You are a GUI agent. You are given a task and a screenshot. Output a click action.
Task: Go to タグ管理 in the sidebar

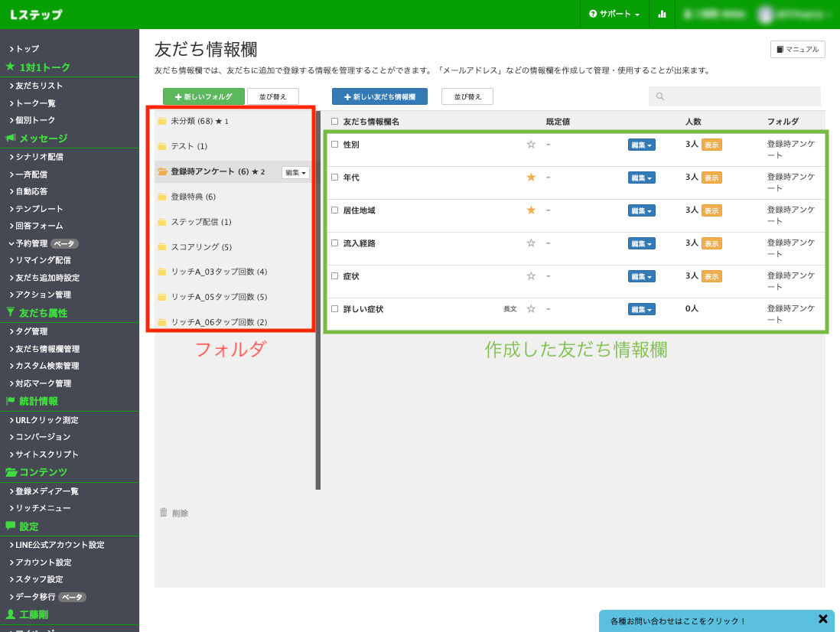(x=31, y=331)
